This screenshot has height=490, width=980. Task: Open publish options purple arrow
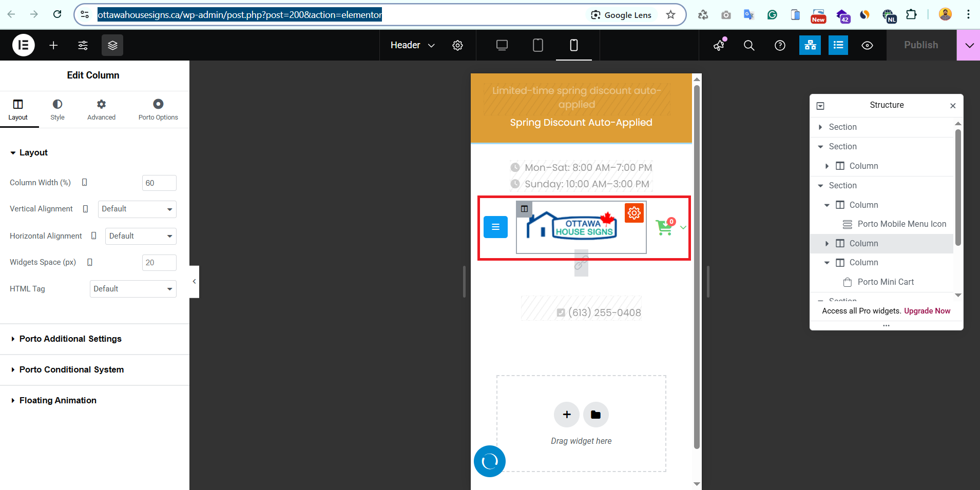pos(969,45)
